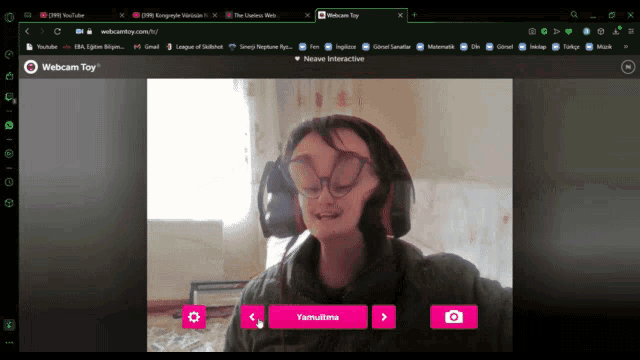Open the Opera GX menu logo
The width and height of the screenshot is (640, 360).
9,17
